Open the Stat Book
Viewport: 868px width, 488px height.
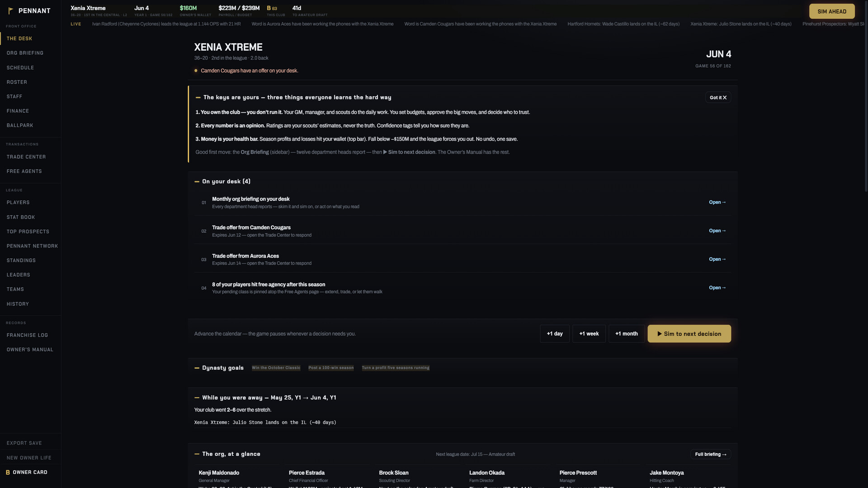[31, 217]
